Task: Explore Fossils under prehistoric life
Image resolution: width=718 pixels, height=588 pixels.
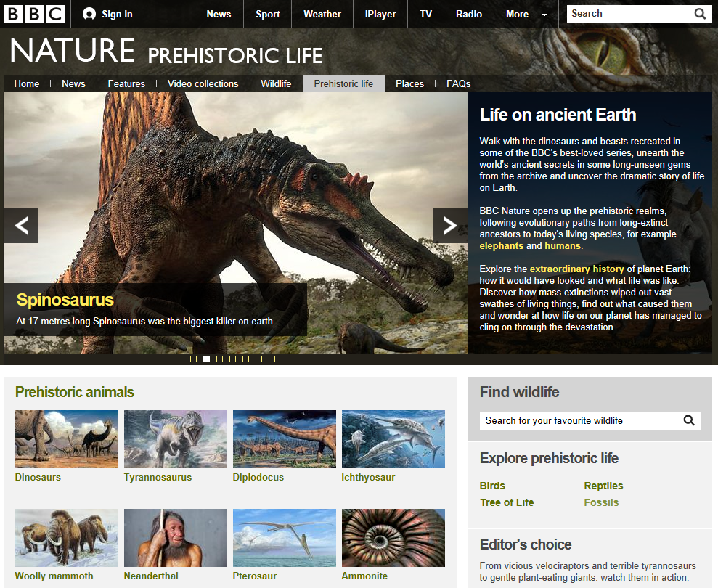Action: click(601, 502)
